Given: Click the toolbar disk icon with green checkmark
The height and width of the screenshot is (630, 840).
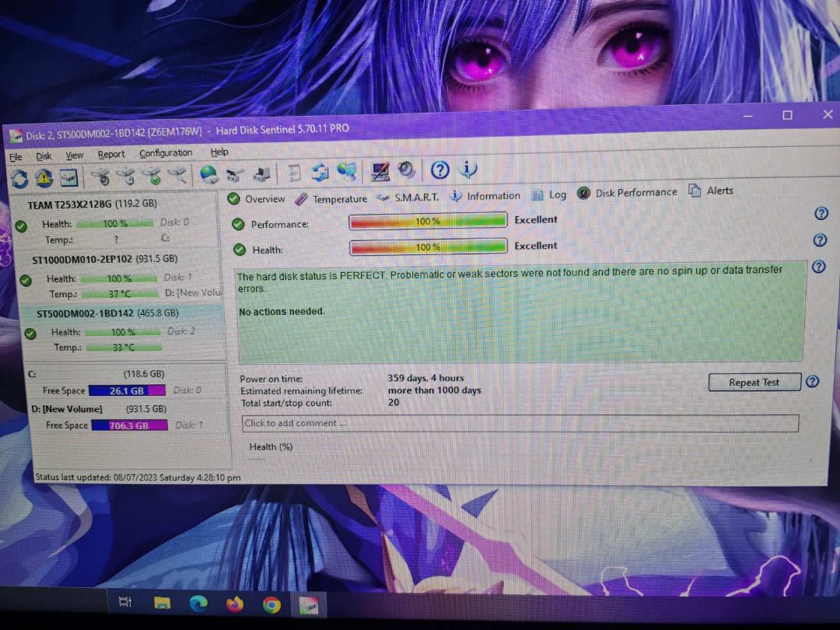Looking at the screenshot, I should coord(152,175).
